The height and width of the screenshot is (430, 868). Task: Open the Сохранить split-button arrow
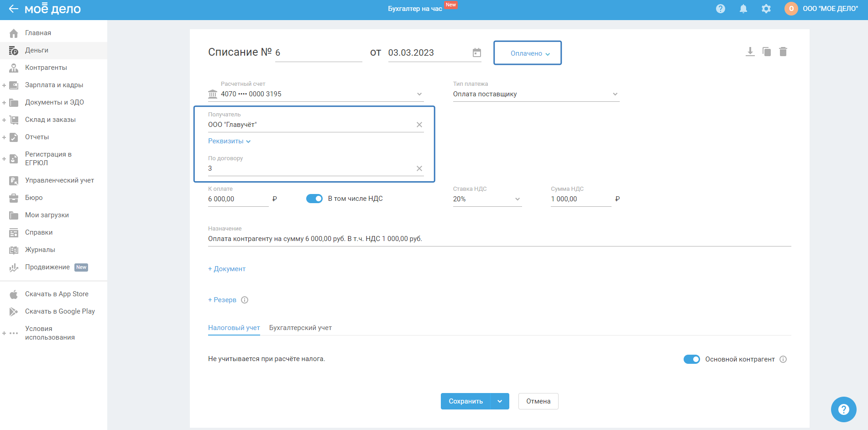500,401
